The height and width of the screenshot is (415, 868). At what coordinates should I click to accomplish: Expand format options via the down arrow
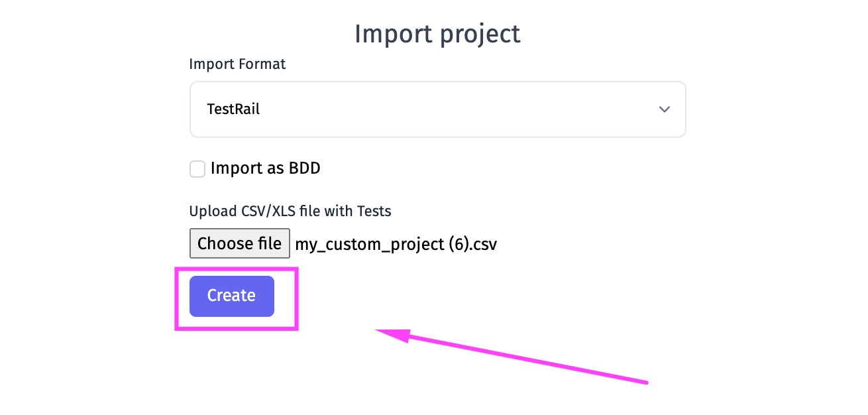click(664, 109)
